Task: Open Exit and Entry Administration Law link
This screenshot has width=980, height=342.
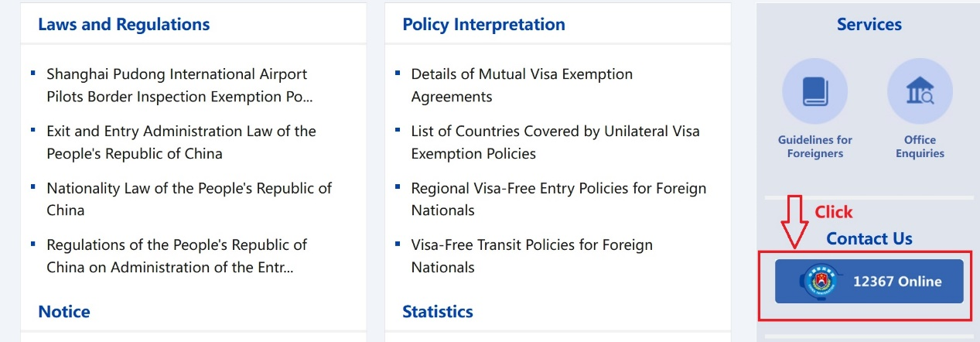Action: [x=181, y=142]
